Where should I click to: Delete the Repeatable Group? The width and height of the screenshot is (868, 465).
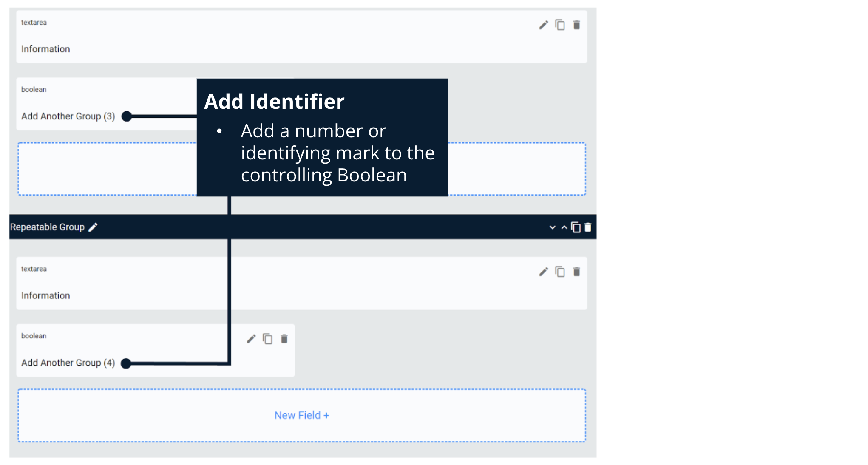[x=588, y=227]
